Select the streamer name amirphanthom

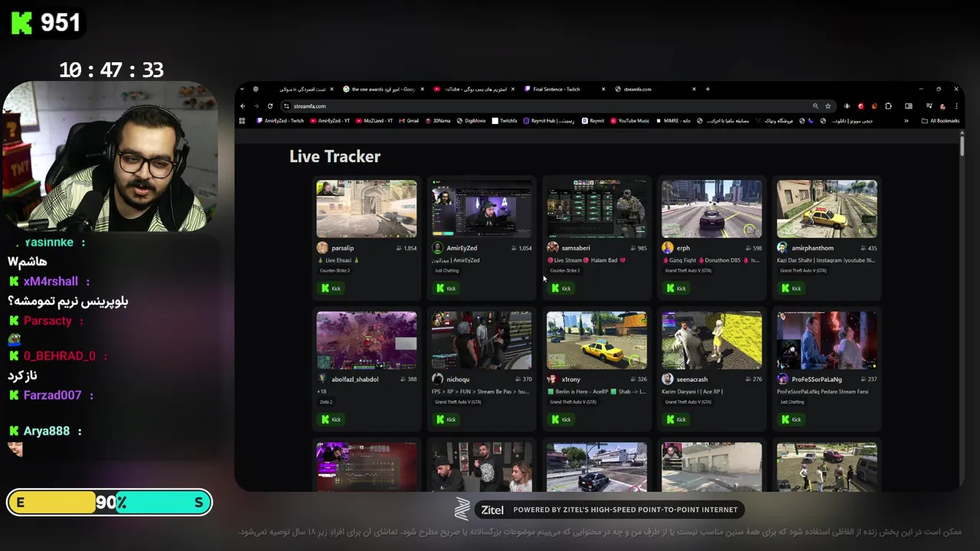(813, 248)
